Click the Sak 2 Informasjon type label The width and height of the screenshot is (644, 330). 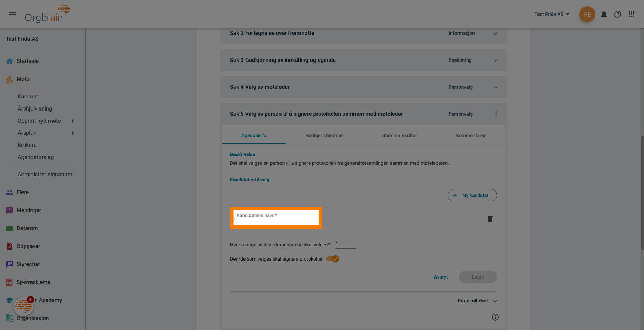coord(461,33)
